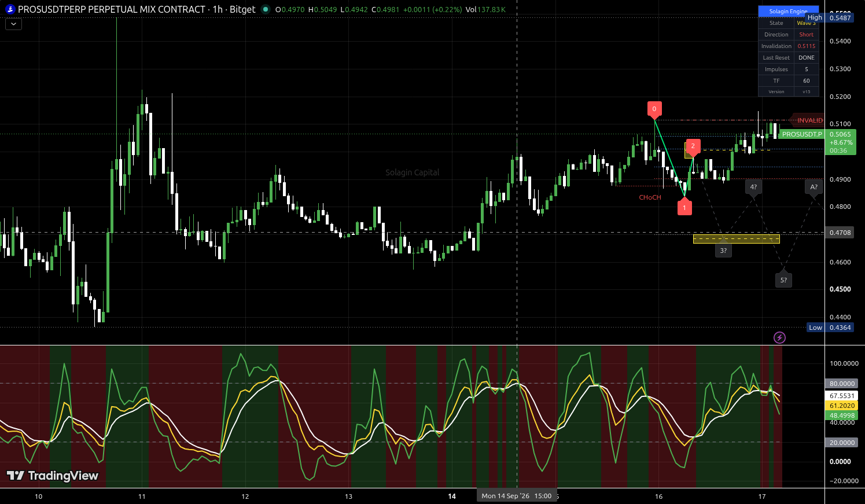Click date axis label 16
Viewport: 865px width, 504px height.
click(x=658, y=496)
